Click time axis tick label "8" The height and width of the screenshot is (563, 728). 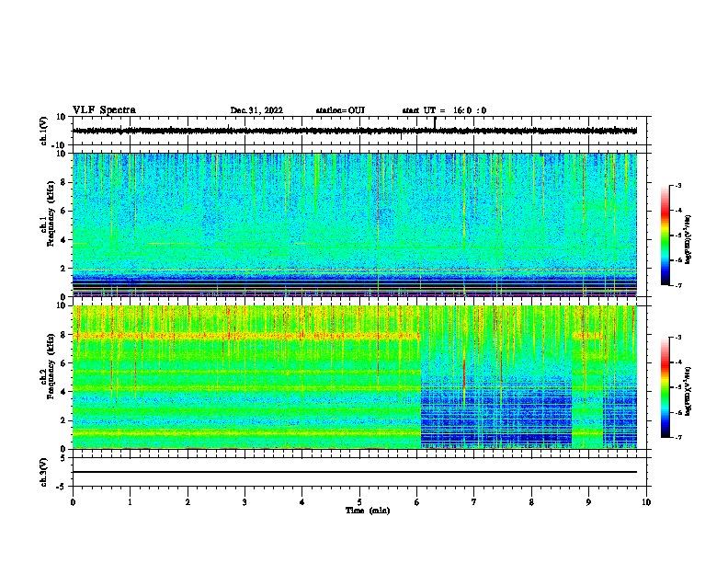(531, 502)
